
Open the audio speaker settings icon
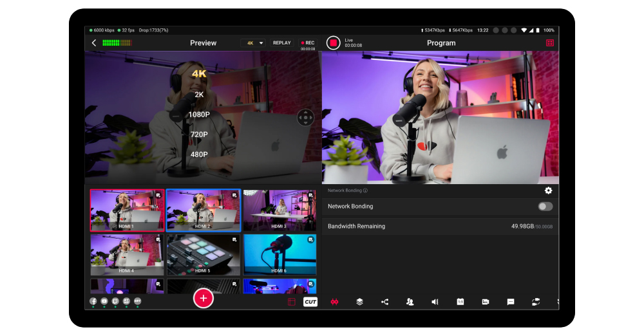click(x=435, y=302)
